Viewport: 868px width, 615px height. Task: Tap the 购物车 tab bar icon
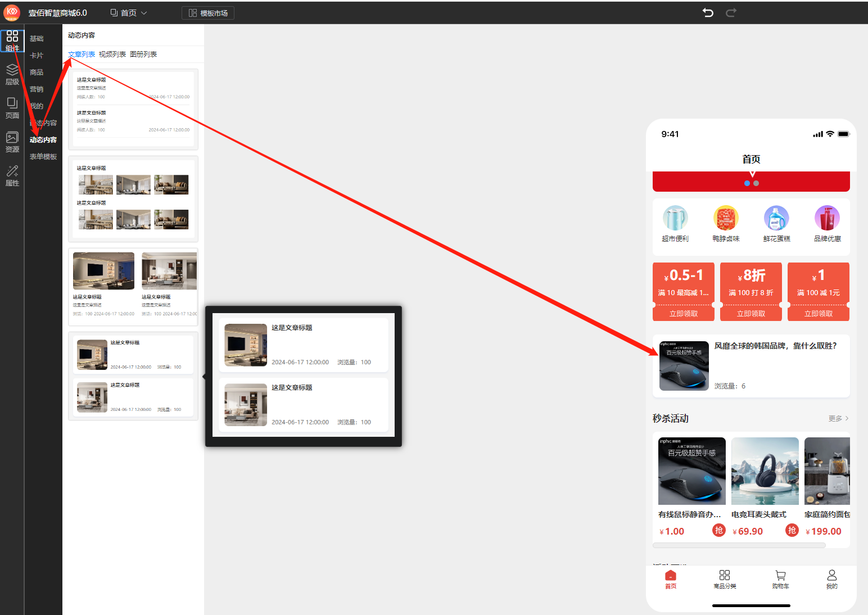pyautogui.click(x=780, y=580)
